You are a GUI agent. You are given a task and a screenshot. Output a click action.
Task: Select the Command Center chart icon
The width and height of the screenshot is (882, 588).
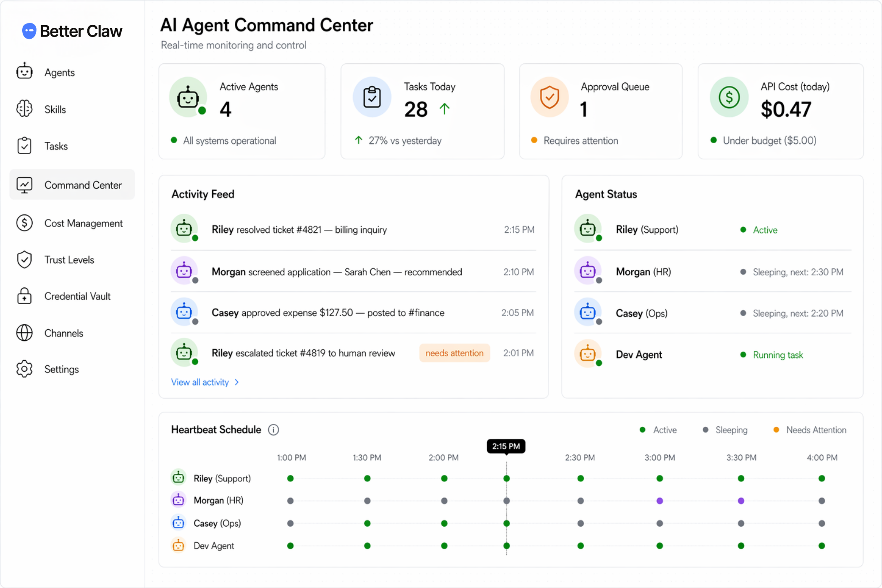coord(24,185)
